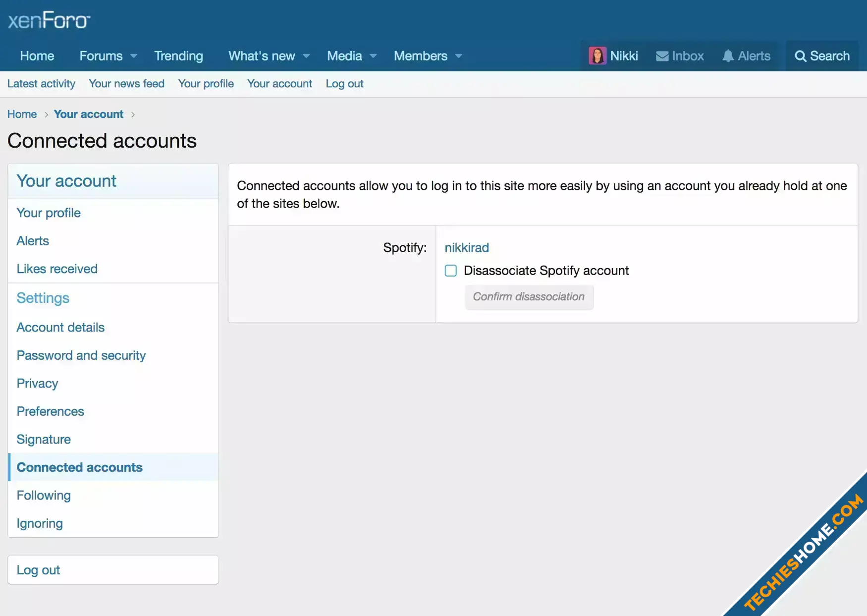Viewport: 867px width, 616px height.
Task: Open Your news feed link
Action: click(126, 84)
